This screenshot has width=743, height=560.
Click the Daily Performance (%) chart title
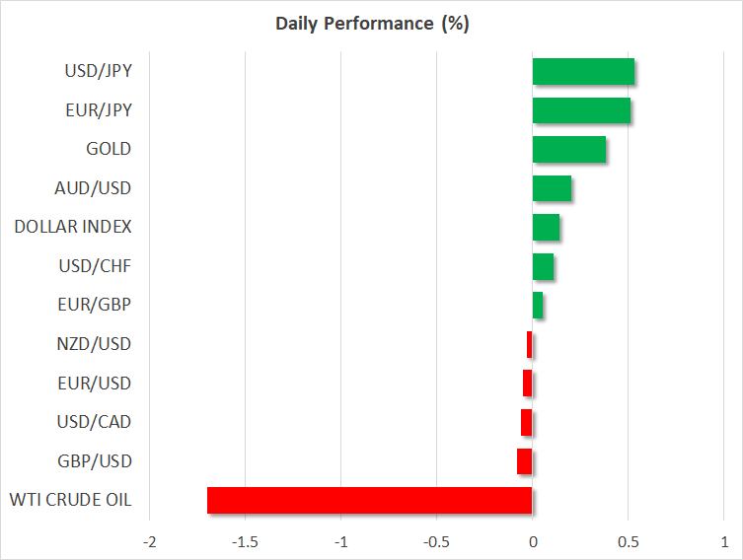coord(371,25)
